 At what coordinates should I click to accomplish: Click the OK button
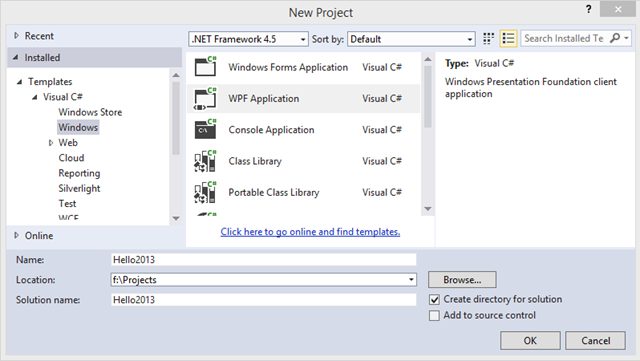pos(530,341)
